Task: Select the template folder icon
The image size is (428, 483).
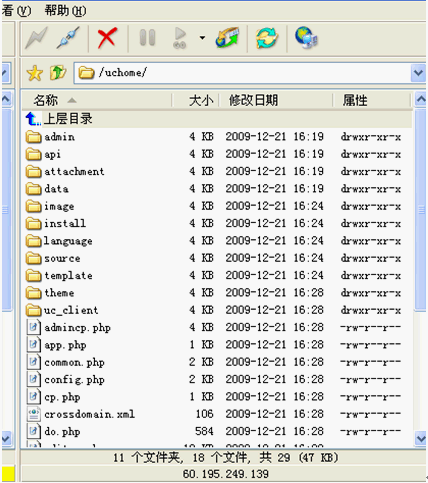Action: (x=34, y=275)
